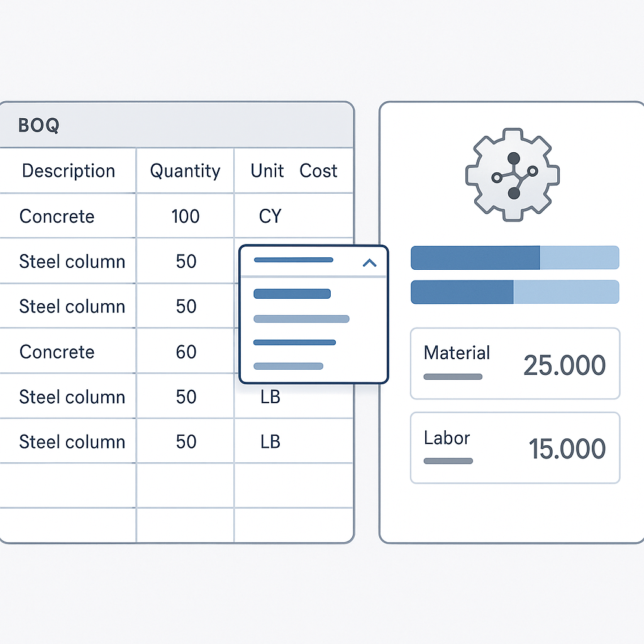Click the first empty Description cell below the data
The image size is (644, 644).
(68, 486)
